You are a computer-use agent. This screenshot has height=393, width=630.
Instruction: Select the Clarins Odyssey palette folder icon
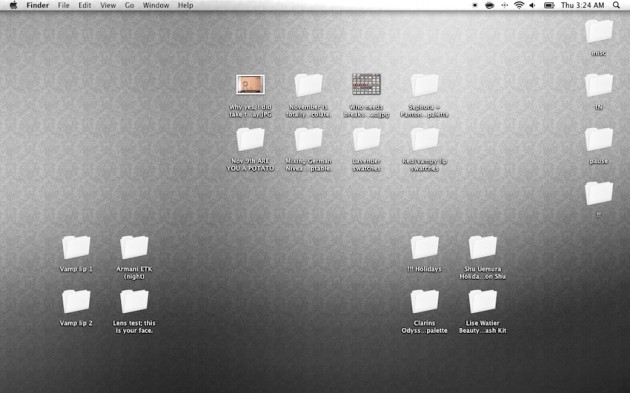424,301
